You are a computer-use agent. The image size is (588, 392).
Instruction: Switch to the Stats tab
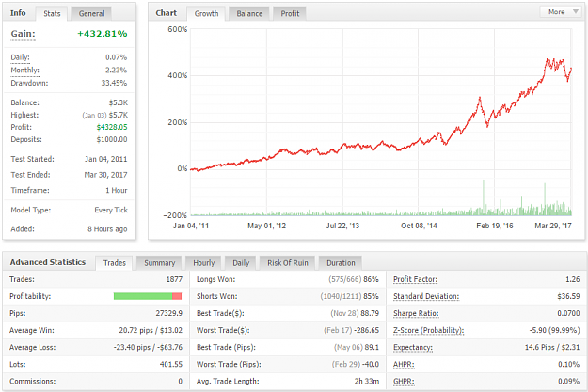pyautogui.click(x=52, y=14)
